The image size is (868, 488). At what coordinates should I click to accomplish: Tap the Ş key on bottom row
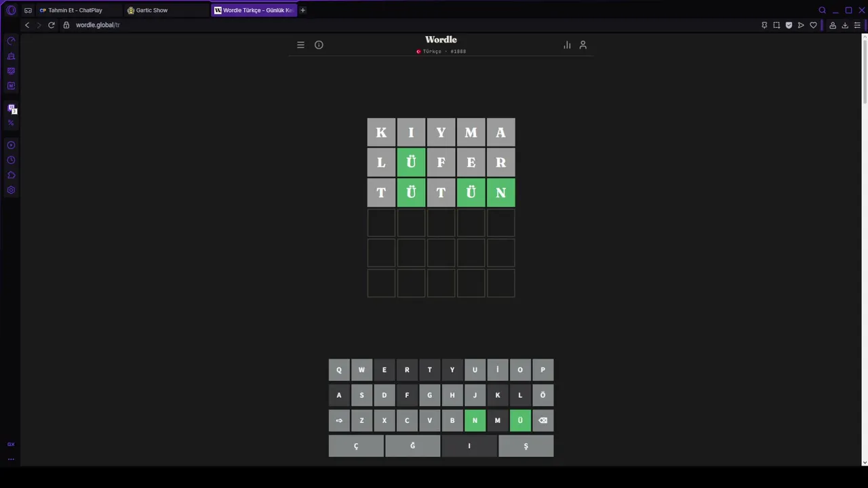coord(526,446)
